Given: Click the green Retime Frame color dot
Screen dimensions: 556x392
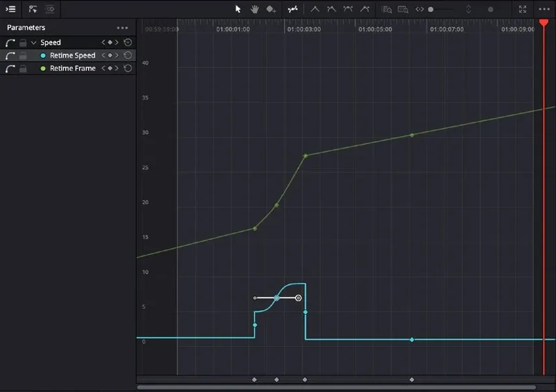Looking at the screenshot, I should coord(43,69).
